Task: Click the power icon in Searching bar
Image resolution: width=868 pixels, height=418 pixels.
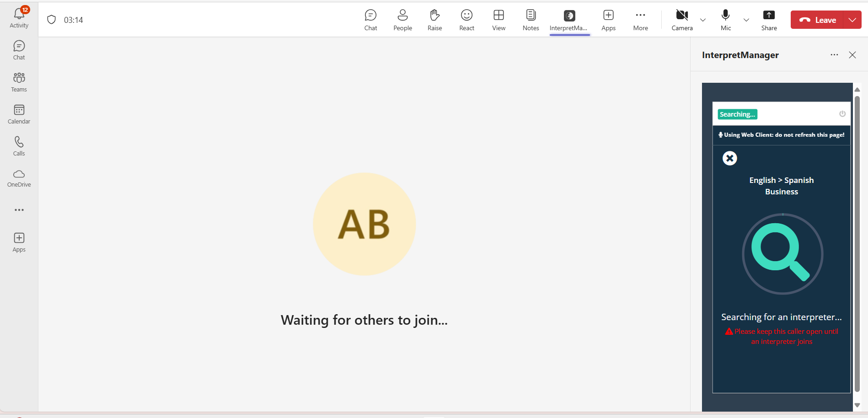Action: point(842,114)
